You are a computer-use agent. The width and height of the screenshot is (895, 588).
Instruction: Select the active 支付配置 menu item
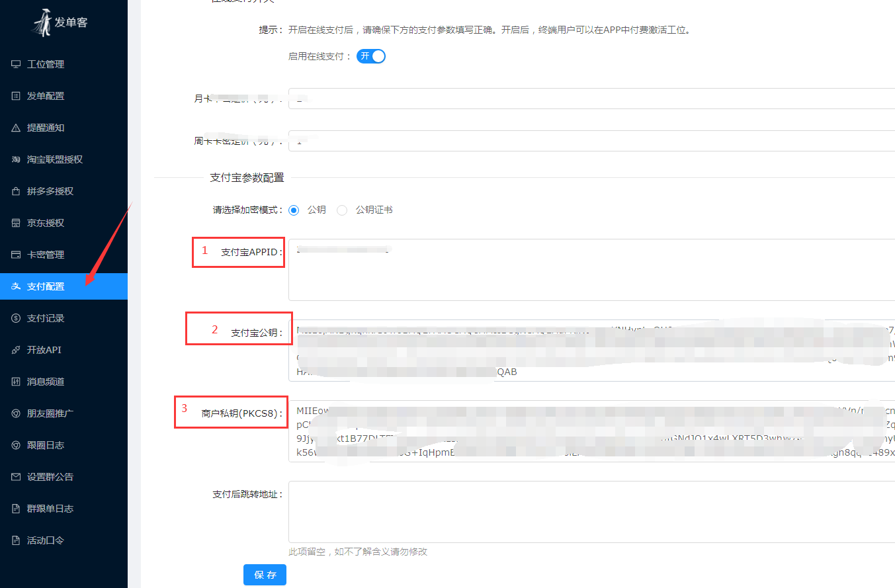(x=64, y=286)
